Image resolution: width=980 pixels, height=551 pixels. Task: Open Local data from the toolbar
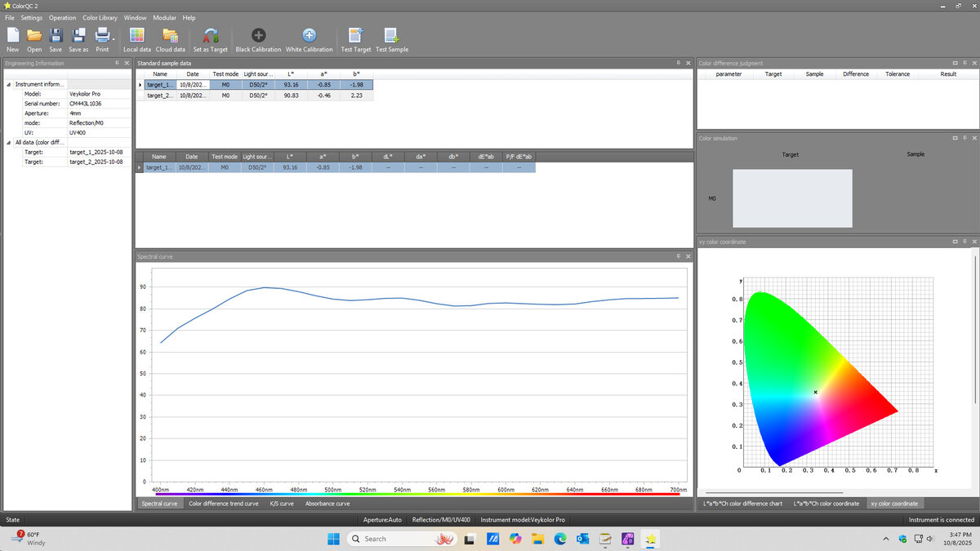coord(137,35)
